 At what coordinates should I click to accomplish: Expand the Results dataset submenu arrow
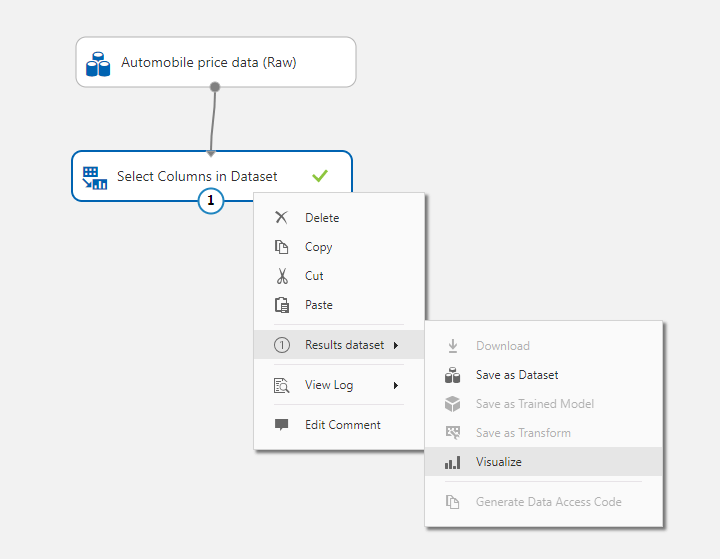396,345
